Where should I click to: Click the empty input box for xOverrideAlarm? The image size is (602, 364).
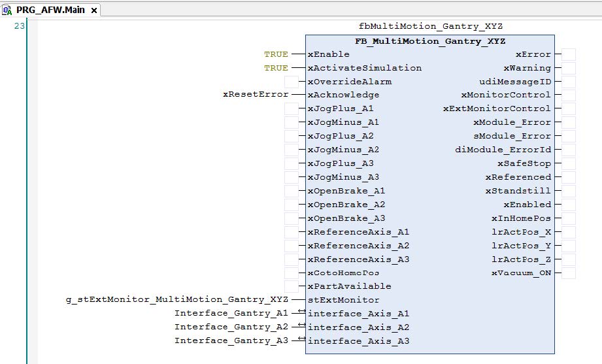pos(291,82)
